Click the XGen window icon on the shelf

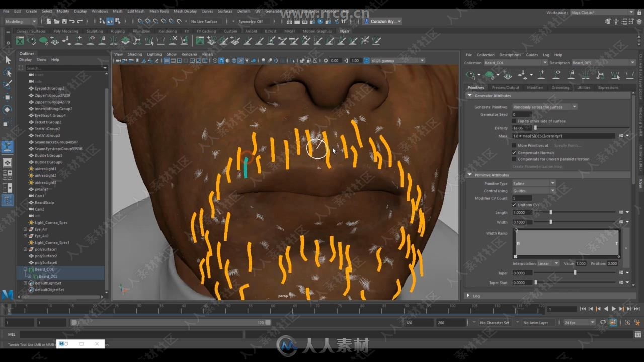click(20, 41)
